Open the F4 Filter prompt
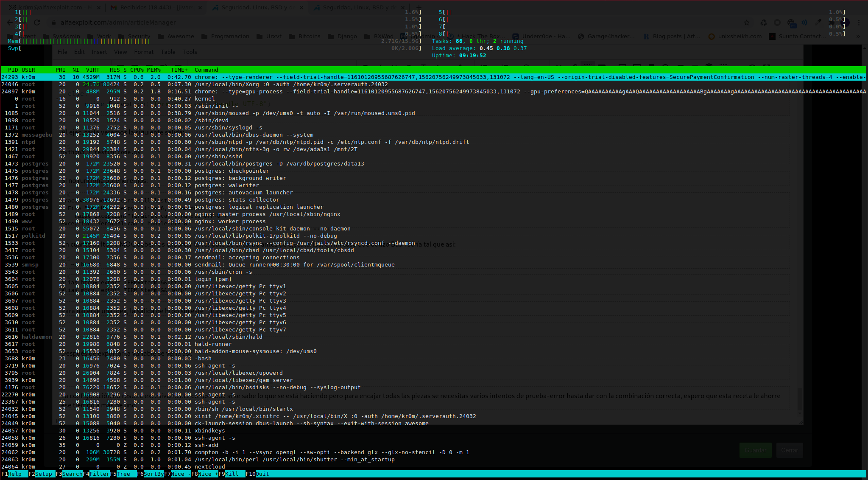The width and height of the screenshot is (868, 480). pyautogui.click(x=99, y=474)
